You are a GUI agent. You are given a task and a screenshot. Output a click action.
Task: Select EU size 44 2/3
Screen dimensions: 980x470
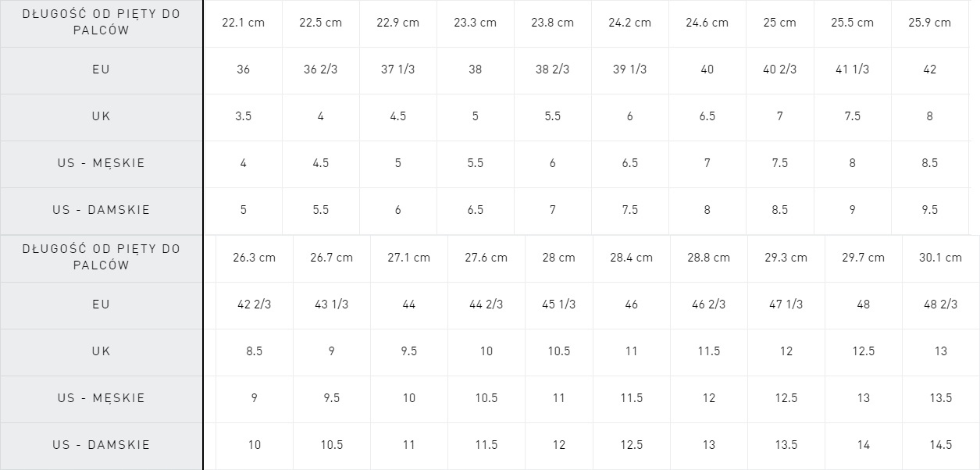[x=486, y=304]
